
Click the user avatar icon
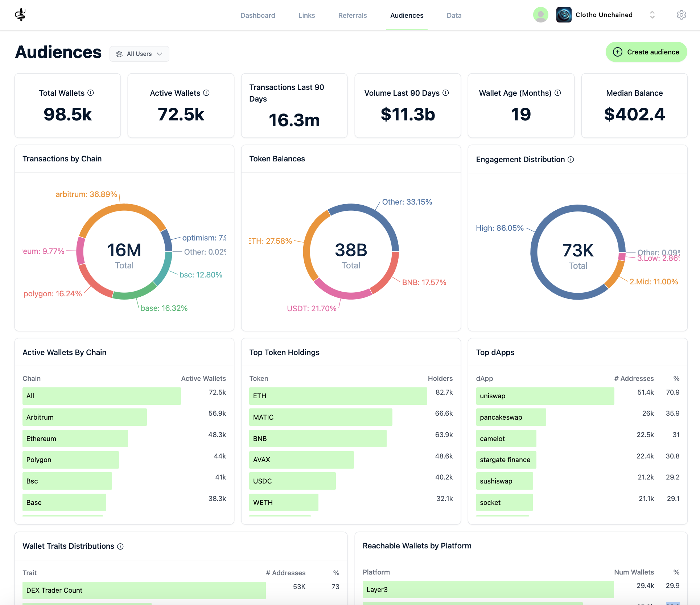pos(540,15)
